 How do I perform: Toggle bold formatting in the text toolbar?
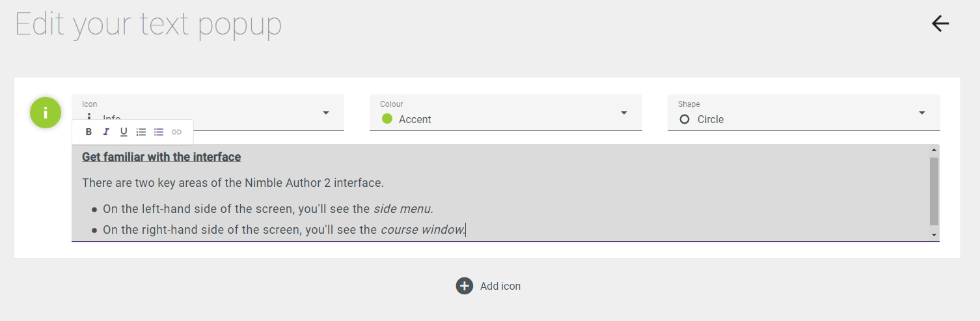pyautogui.click(x=89, y=132)
